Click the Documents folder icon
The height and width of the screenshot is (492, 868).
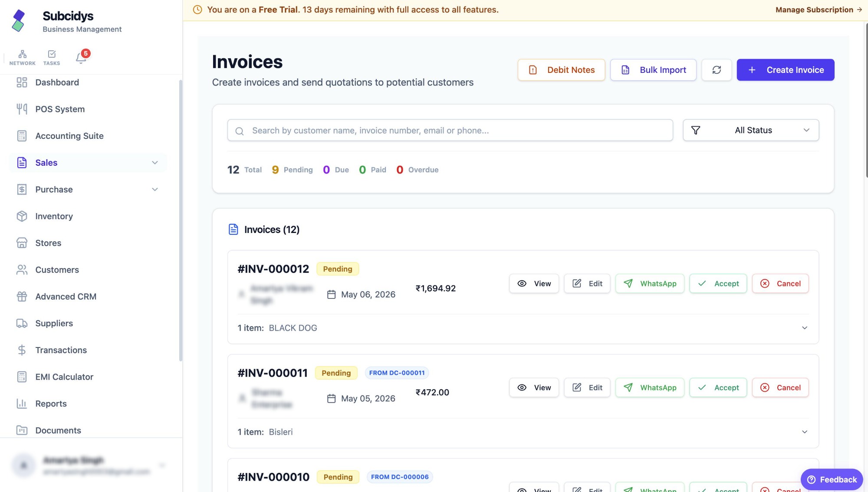point(22,430)
